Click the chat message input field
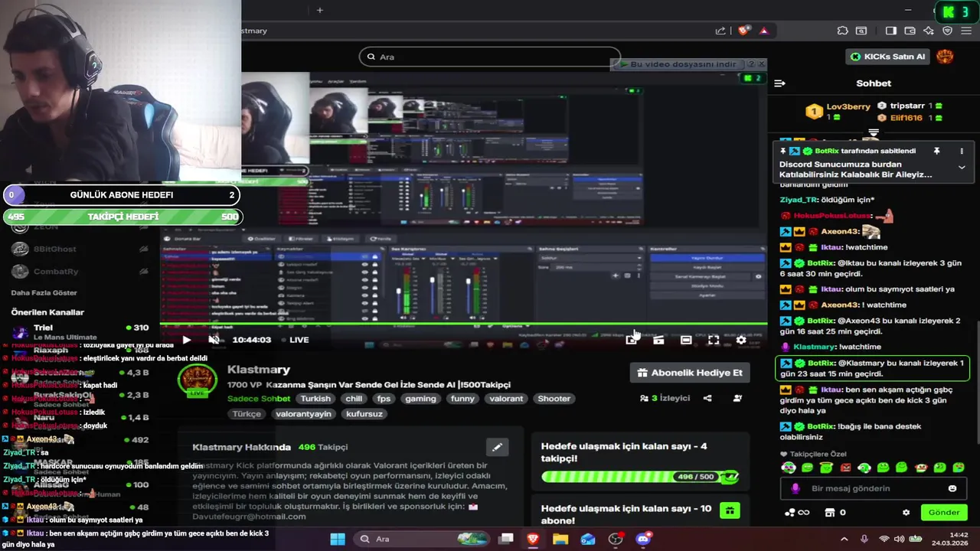This screenshot has height=551, width=980. pyautogui.click(x=873, y=488)
